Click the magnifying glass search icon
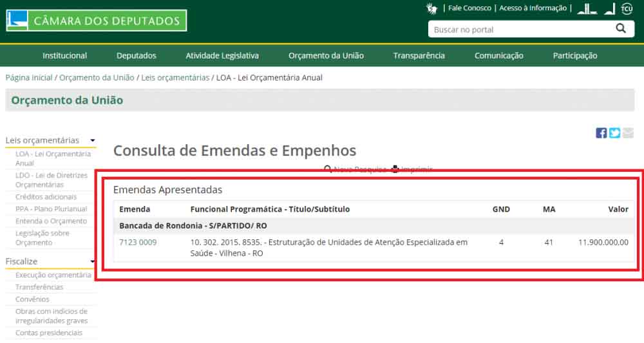644x343 pixels. pyautogui.click(x=621, y=29)
